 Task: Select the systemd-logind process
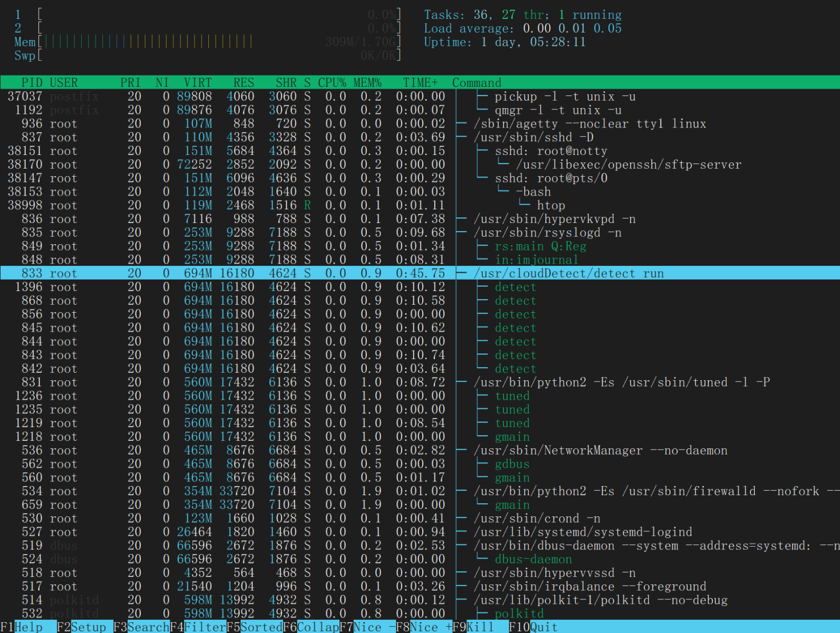420,532
